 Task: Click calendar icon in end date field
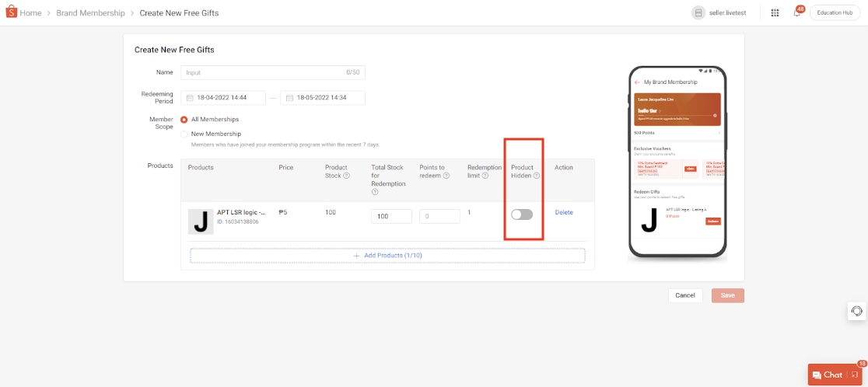click(289, 98)
